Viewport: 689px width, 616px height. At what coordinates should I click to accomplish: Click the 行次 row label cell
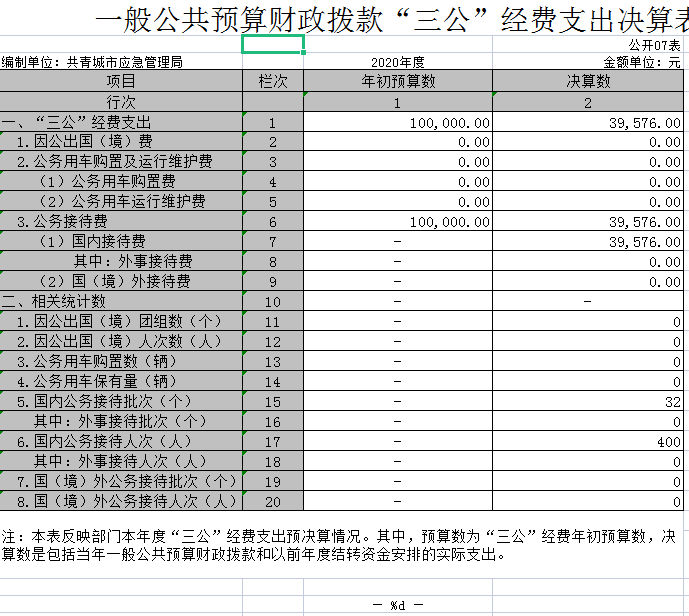121,102
